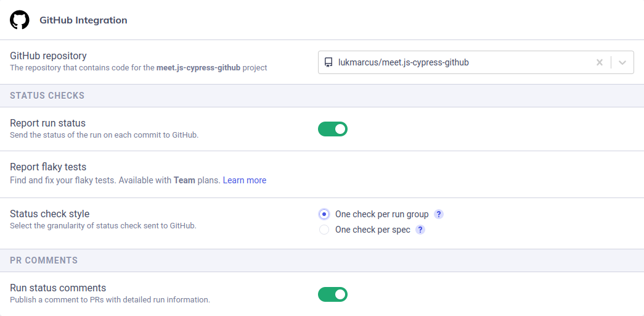644x316 pixels.
Task: Click the GitHub octocat logo icon
Action: click(19, 20)
